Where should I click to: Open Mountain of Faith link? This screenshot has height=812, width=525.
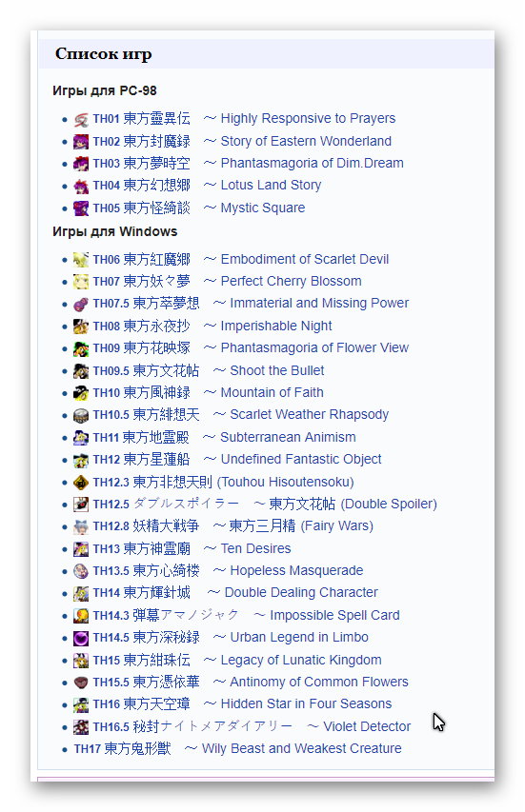(x=273, y=392)
